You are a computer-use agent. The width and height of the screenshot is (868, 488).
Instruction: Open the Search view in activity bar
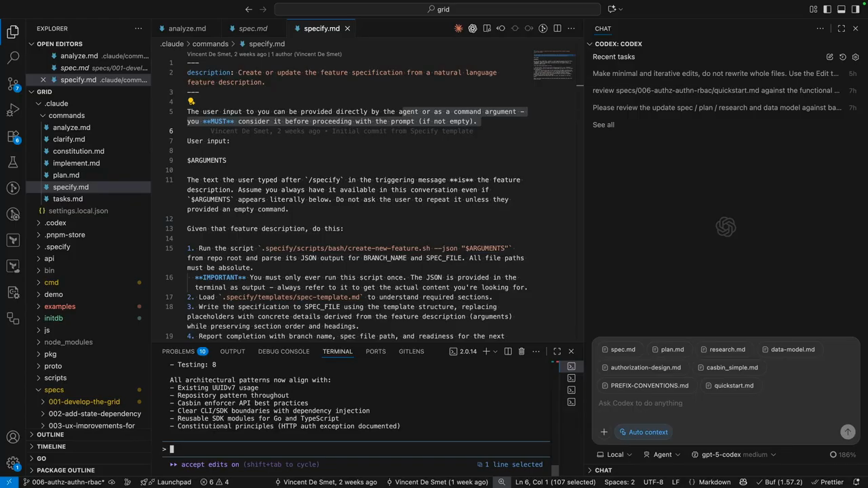coord(13,58)
